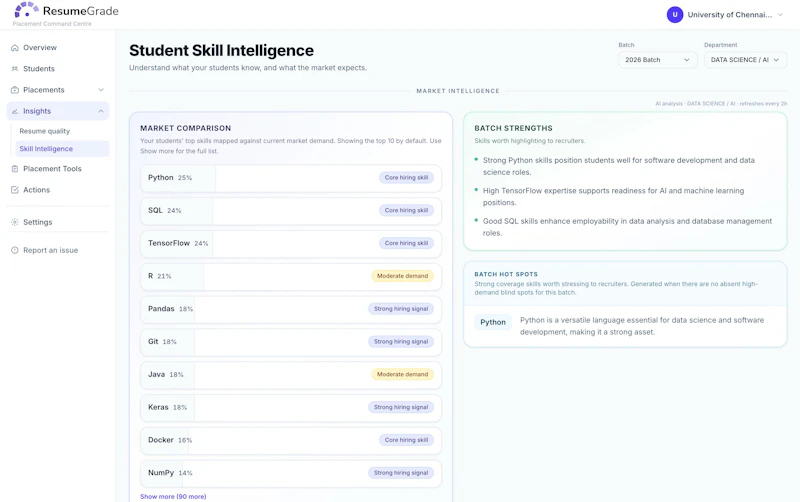Click the R 21% skill label
800x502 pixels.
click(160, 276)
